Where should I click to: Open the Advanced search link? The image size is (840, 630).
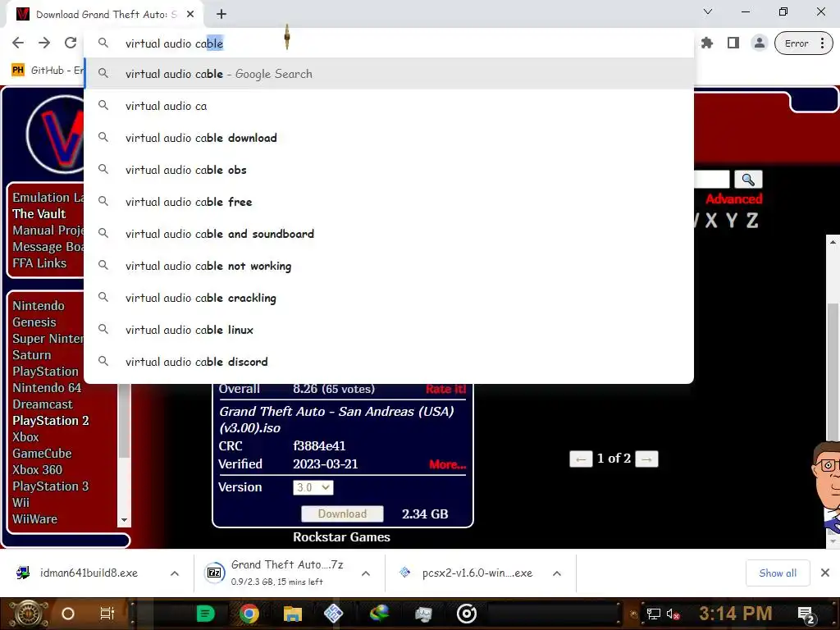point(733,199)
